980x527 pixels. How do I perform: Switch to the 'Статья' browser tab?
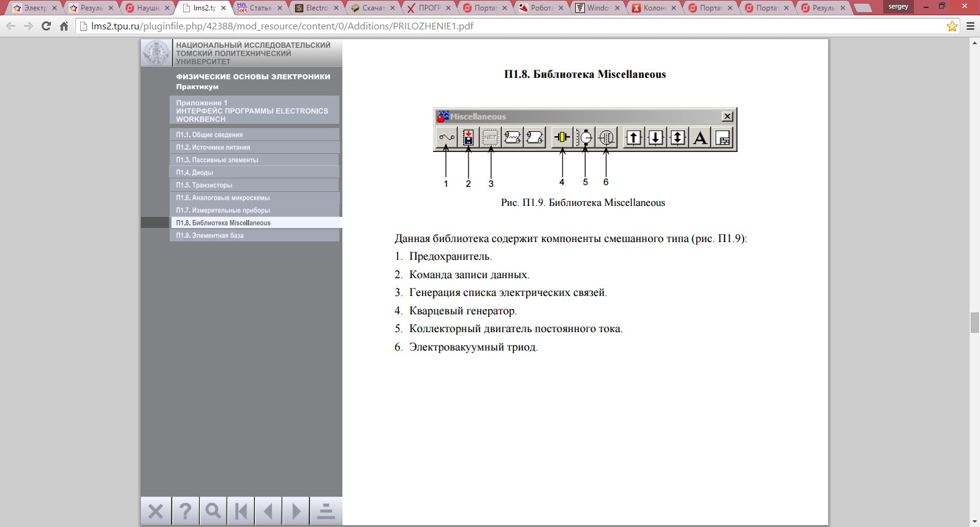[260, 8]
